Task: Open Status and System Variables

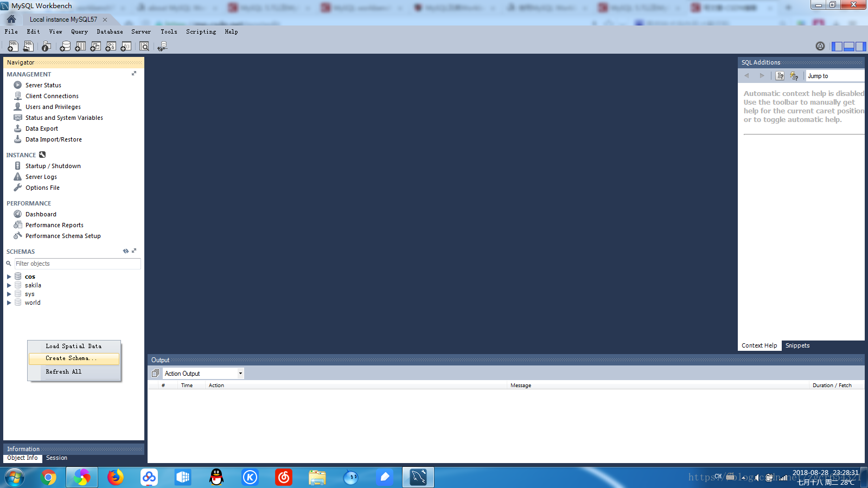Action: pos(64,118)
